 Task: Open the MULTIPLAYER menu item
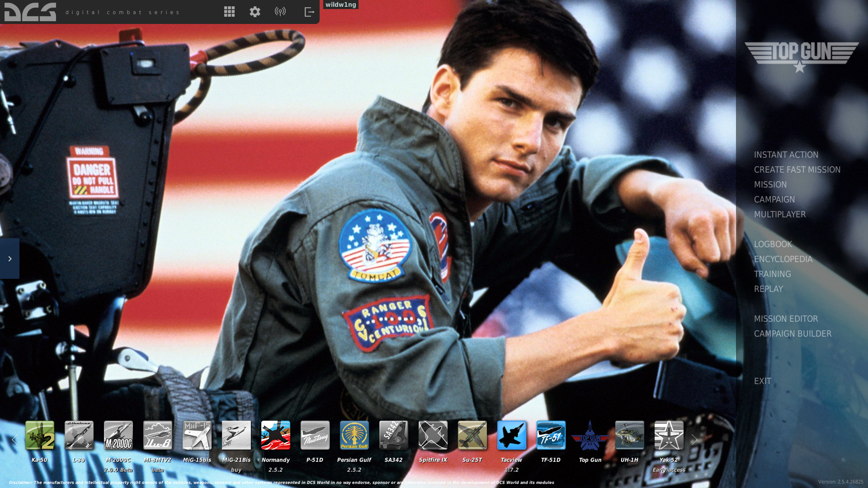779,215
